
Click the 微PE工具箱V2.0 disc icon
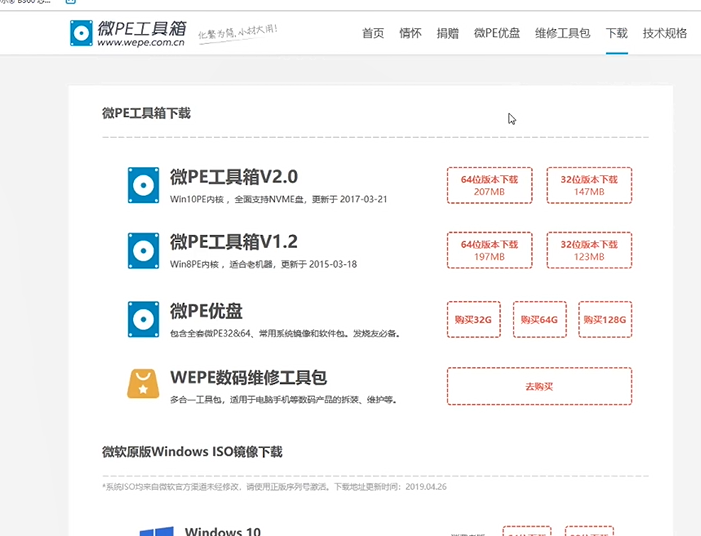143,185
